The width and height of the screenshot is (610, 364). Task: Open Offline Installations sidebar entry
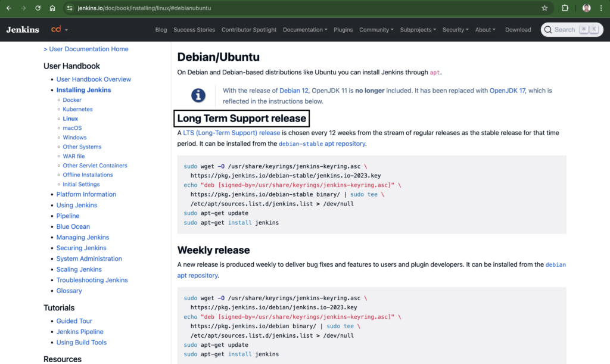click(88, 175)
